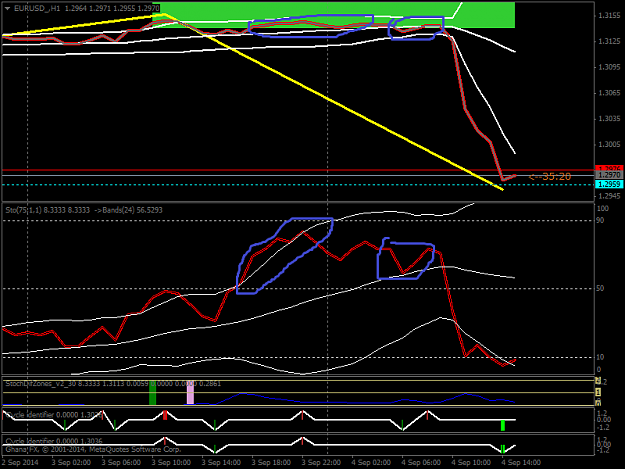Click the Sto(75,1,1) Bands(24) indicator label
The width and height of the screenshot is (625, 469).
coord(84,210)
